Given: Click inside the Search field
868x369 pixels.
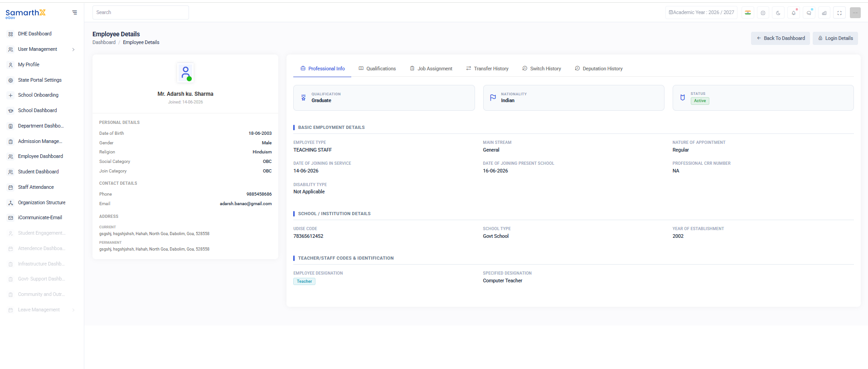Looking at the screenshot, I should [x=141, y=13].
